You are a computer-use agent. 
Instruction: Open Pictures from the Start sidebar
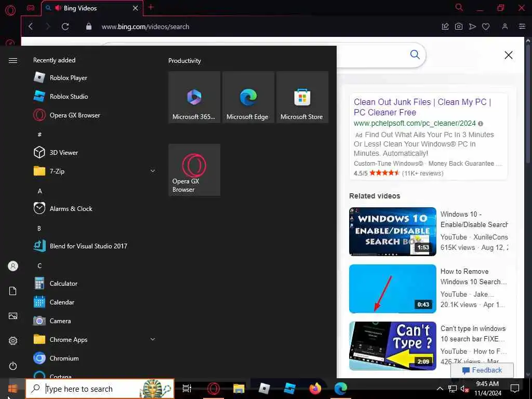(13, 316)
